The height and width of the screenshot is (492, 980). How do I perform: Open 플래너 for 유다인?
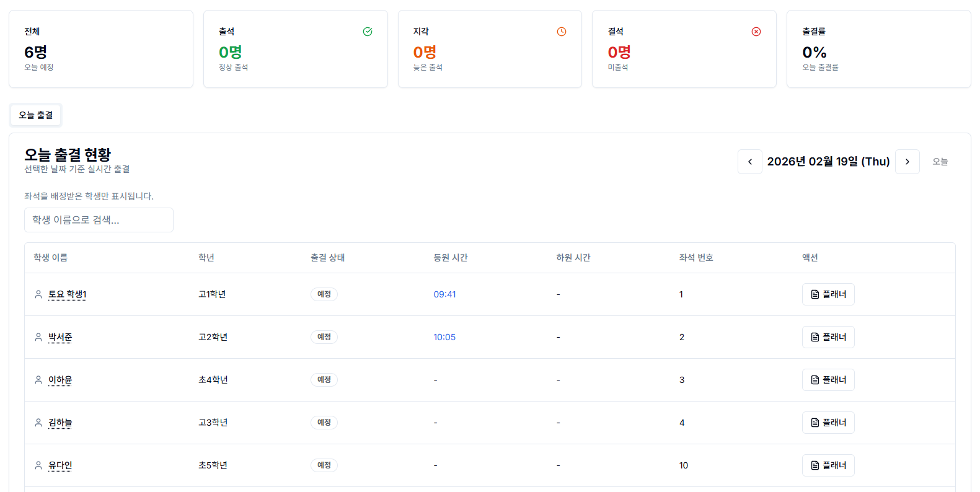point(828,465)
